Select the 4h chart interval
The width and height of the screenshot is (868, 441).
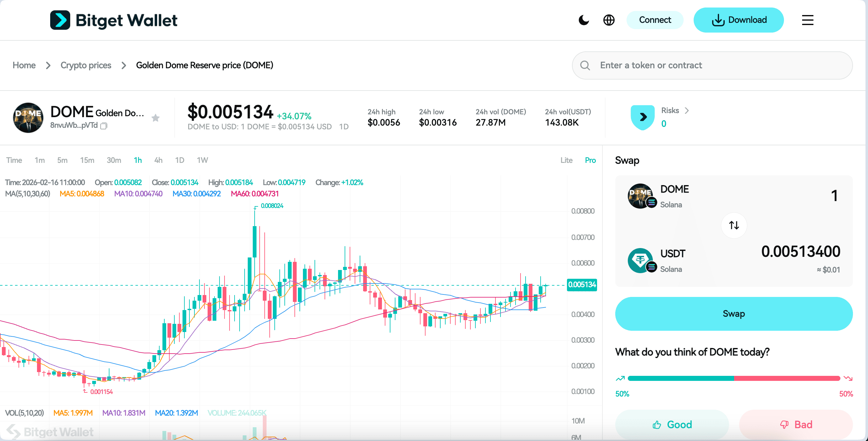coord(158,160)
